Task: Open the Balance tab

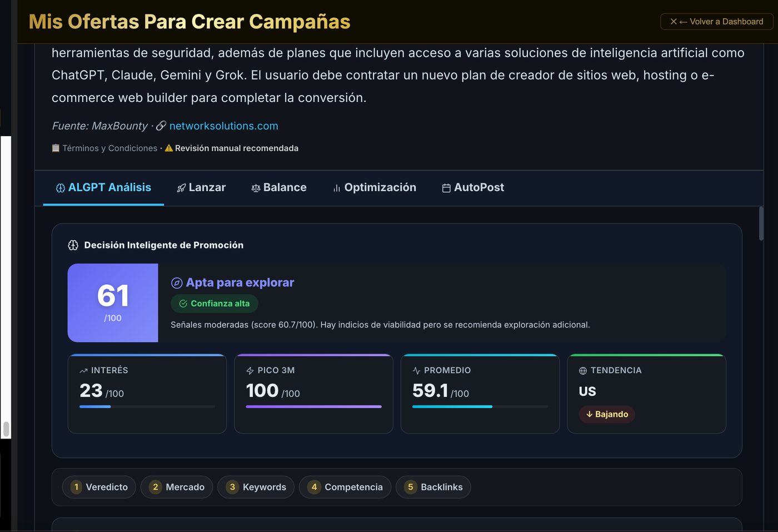Action: [x=279, y=188]
